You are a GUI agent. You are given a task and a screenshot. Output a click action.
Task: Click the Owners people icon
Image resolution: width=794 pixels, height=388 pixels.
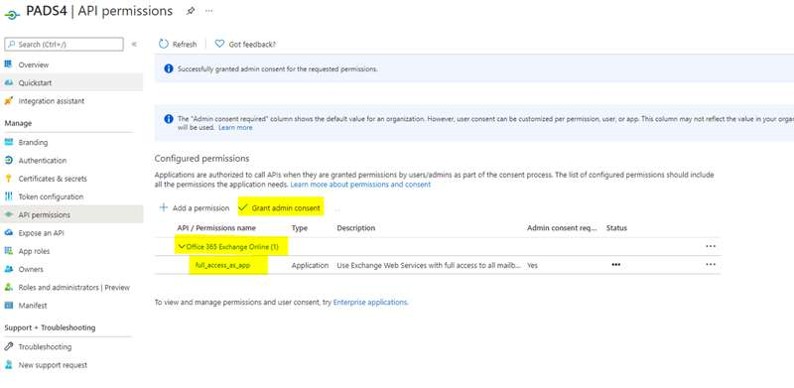pyautogui.click(x=8, y=269)
